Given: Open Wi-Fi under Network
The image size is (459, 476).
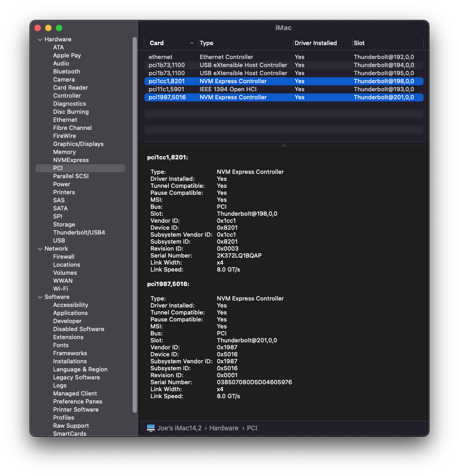Looking at the screenshot, I should coord(61,289).
